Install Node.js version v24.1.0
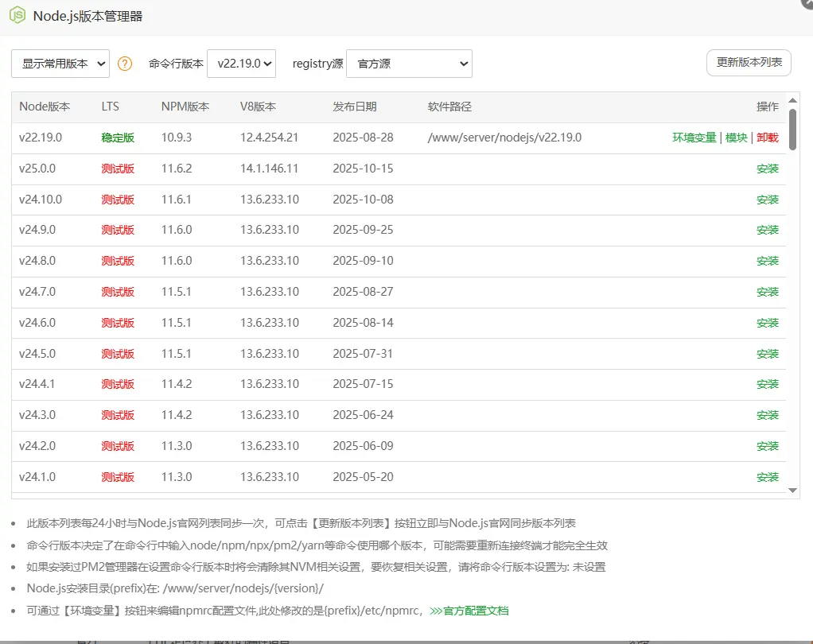The height and width of the screenshot is (644, 813). tap(767, 476)
